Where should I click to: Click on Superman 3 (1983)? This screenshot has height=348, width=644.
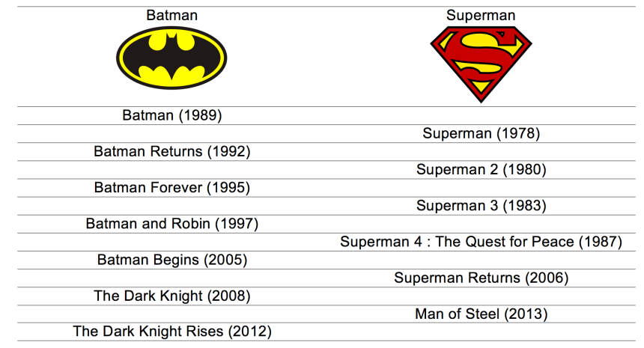[x=481, y=206]
